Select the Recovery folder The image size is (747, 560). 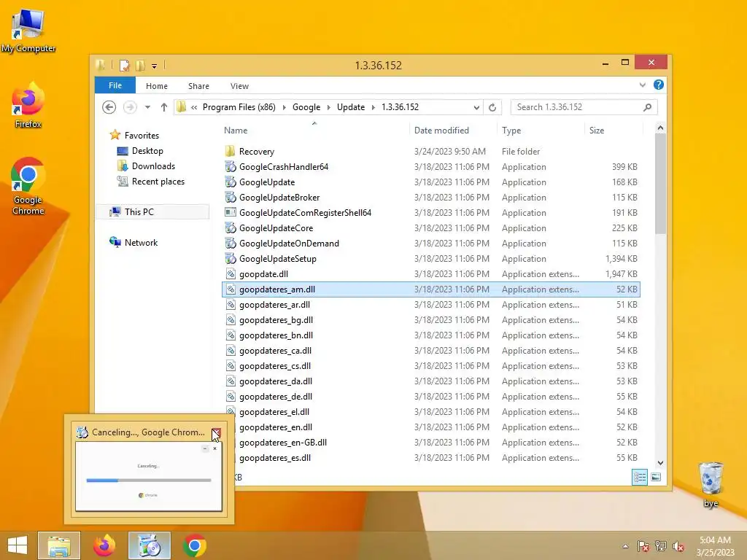tap(431, 152)
